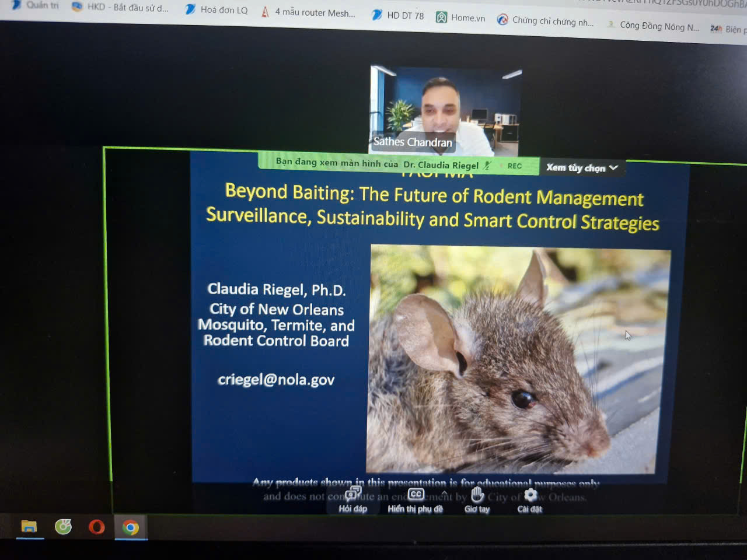
Task: Expand the Xem tùy chọn dropdown
Action: (x=582, y=168)
